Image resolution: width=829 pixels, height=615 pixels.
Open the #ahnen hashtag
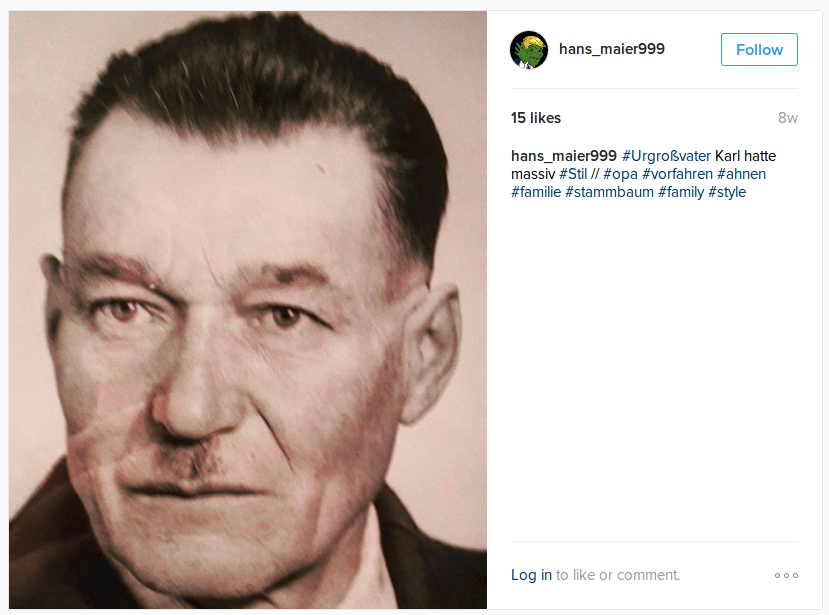click(741, 174)
